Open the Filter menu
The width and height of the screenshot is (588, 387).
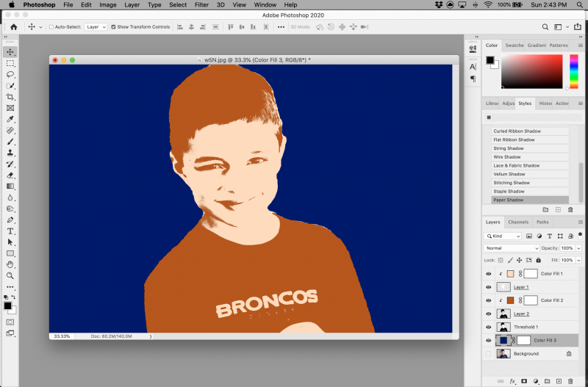201,5
